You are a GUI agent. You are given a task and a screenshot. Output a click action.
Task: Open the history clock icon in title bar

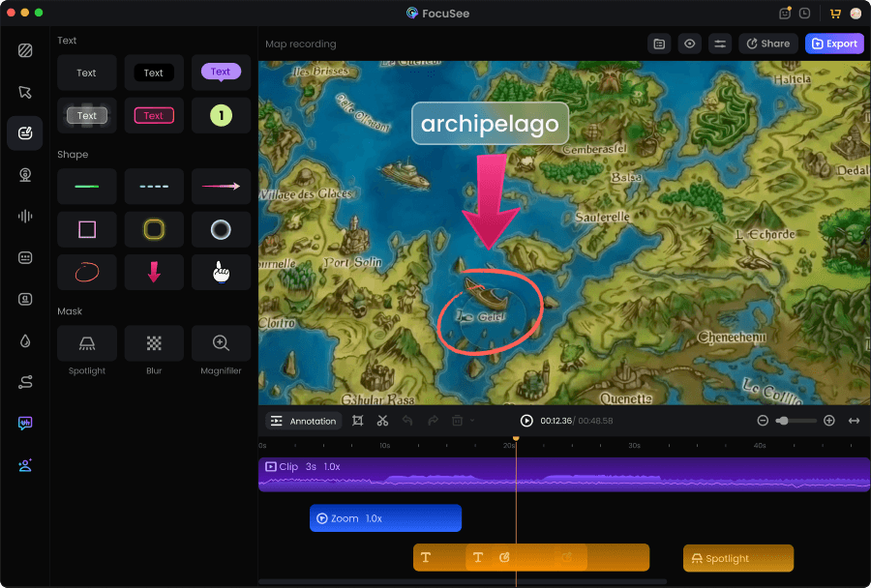coord(804,13)
